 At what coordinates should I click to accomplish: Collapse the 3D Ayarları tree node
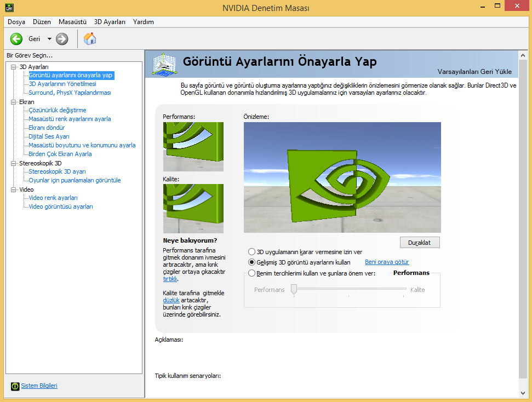coord(14,67)
